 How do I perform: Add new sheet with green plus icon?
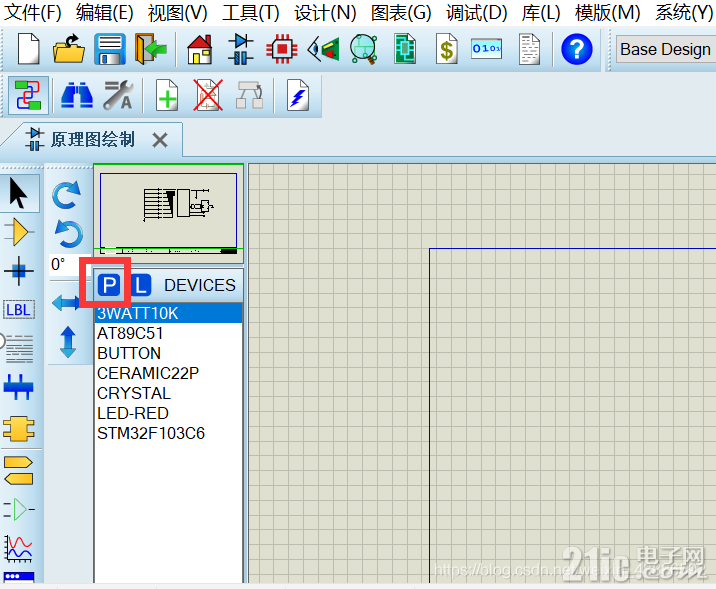pos(167,95)
